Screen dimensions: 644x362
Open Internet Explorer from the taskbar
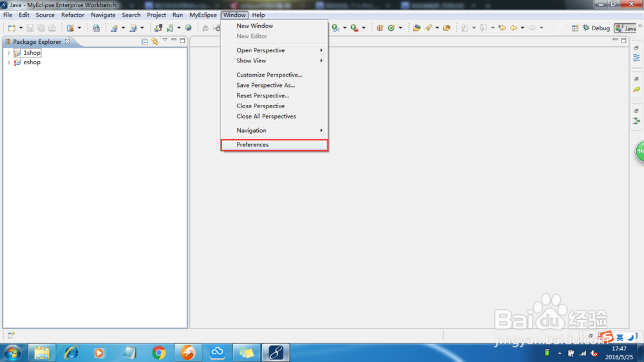pos(71,353)
